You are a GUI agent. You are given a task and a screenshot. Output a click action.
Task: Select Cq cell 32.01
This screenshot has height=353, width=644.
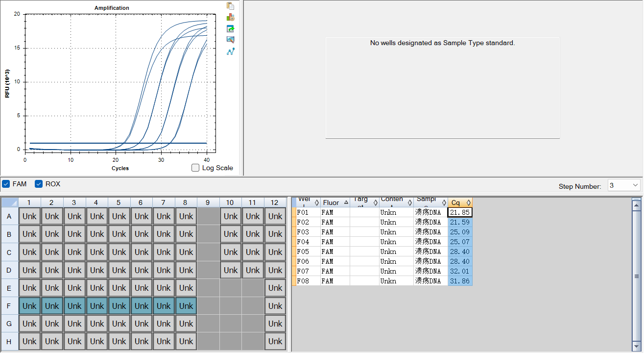(x=460, y=271)
